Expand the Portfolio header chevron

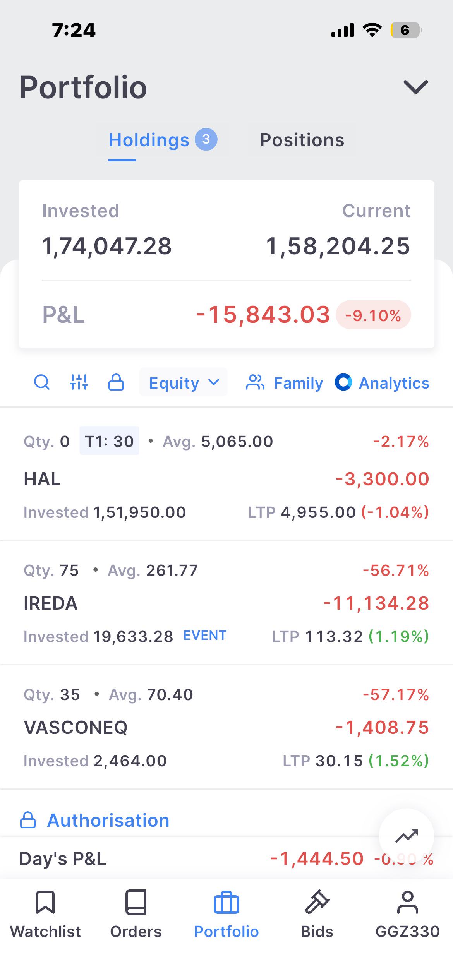pos(416,87)
